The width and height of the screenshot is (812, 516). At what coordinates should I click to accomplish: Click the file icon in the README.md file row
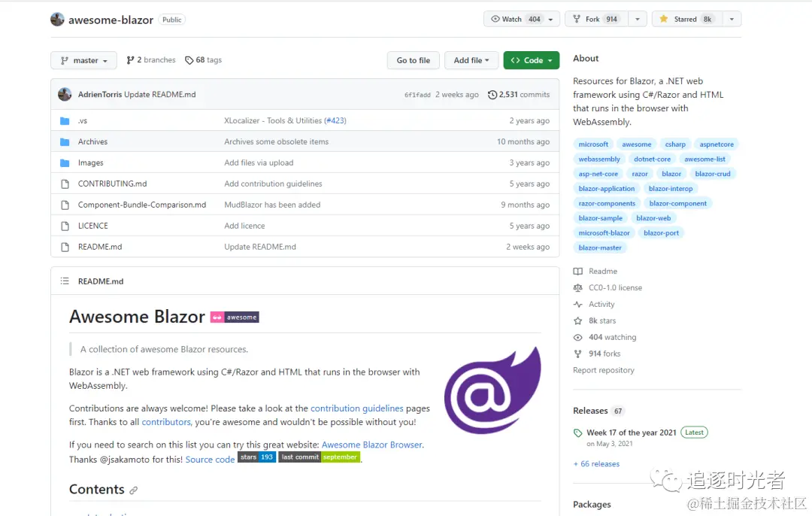tap(65, 247)
